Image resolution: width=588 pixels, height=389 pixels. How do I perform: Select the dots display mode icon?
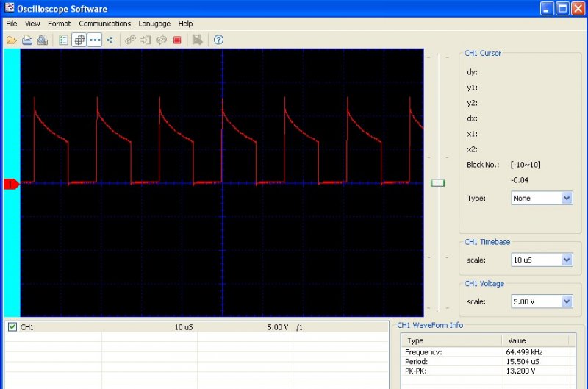(x=110, y=40)
